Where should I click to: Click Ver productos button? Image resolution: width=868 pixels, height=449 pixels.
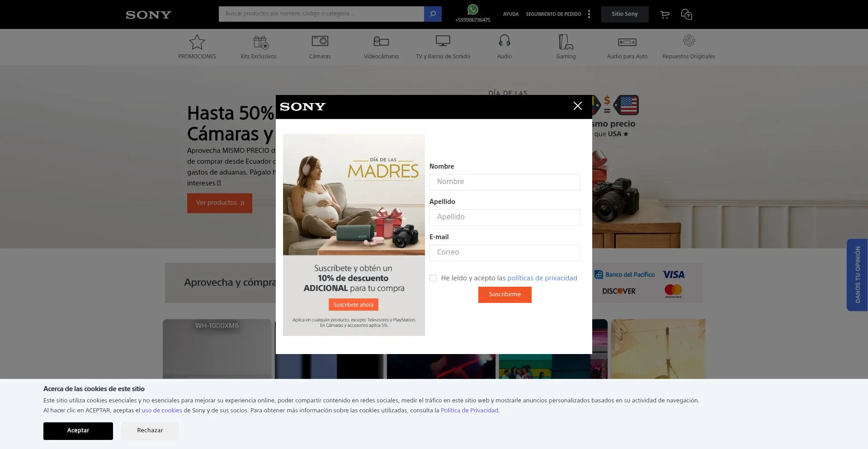pyautogui.click(x=220, y=203)
